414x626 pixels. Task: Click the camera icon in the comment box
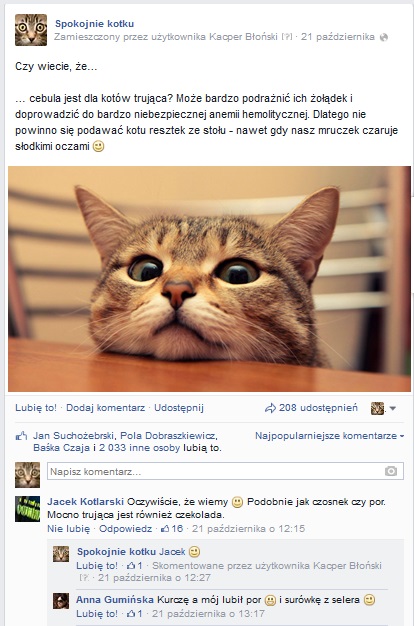391,471
